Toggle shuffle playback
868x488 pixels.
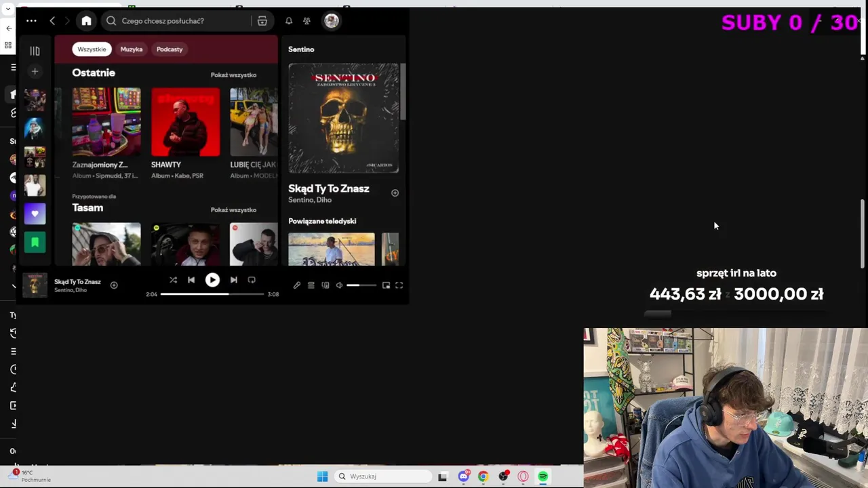(173, 280)
